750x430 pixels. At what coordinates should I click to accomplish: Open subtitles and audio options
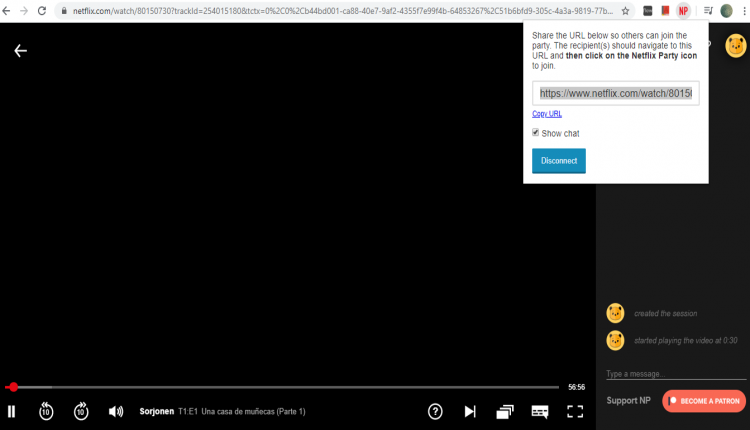pyautogui.click(x=540, y=411)
